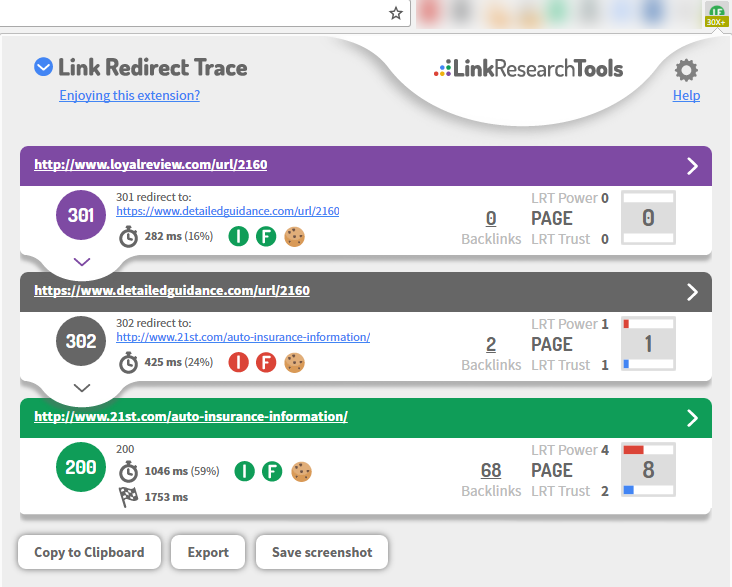
Task: Click the '282 ms (16%)' timing text
Action: 179,236
